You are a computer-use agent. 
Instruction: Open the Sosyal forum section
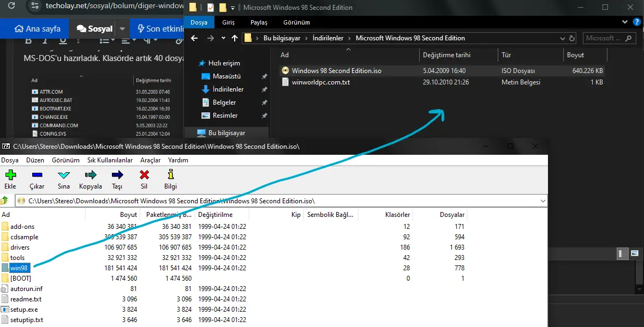point(94,29)
